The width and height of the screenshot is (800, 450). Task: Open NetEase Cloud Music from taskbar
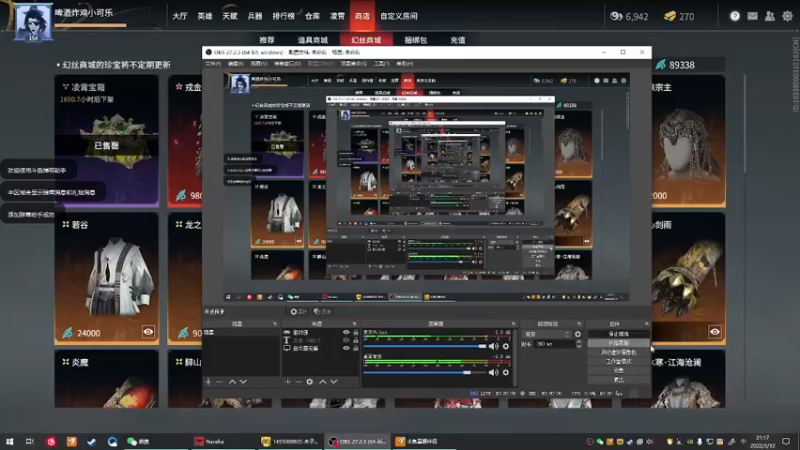pos(51,441)
